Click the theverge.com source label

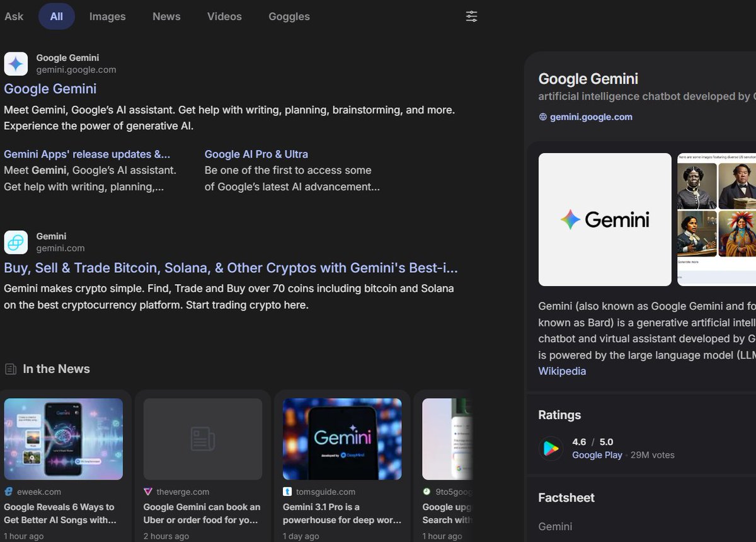point(183,492)
